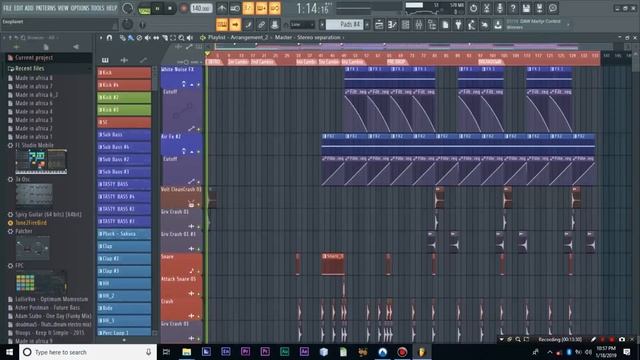
Task: Click the undo history icon
Action: tap(473, 8)
